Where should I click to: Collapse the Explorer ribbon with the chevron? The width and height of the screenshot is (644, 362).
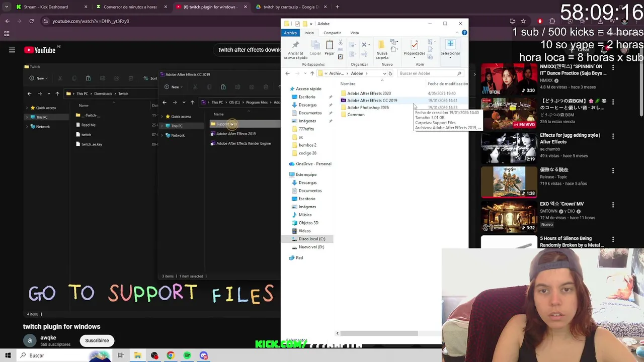(x=457, y=33)
